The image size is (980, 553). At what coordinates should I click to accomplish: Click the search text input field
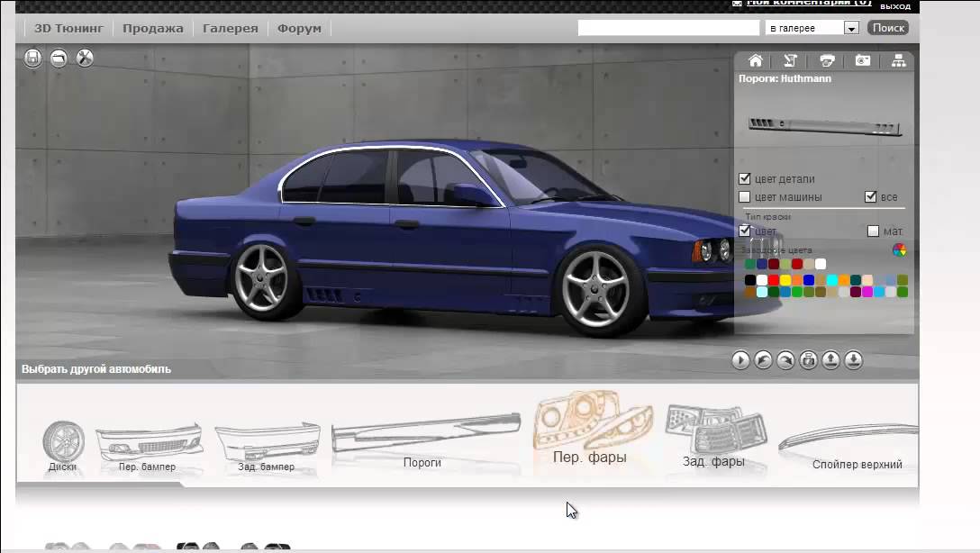click(669, 28)
